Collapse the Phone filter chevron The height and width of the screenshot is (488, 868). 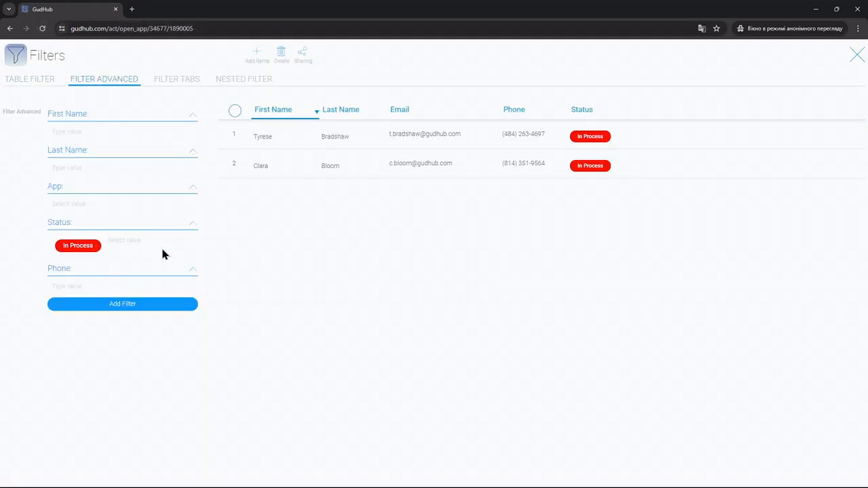193,269
